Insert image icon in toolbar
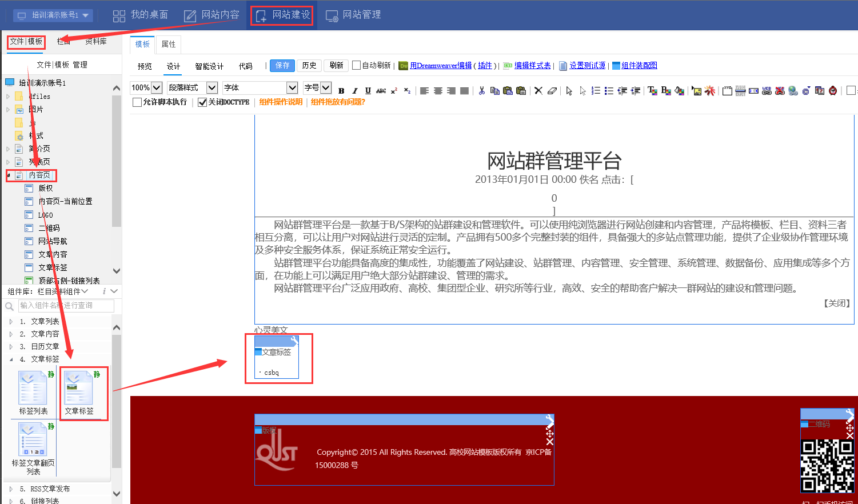 pyautogui.click(x=696, y=90)
